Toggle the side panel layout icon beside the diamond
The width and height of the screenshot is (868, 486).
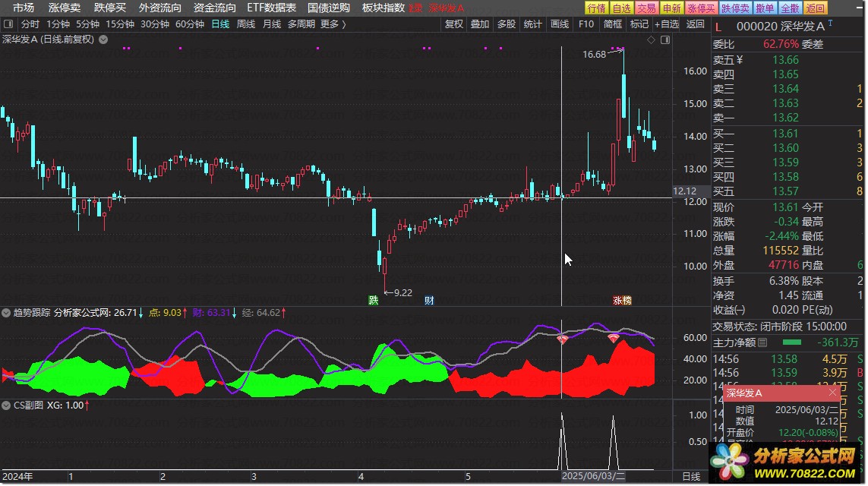664,39
